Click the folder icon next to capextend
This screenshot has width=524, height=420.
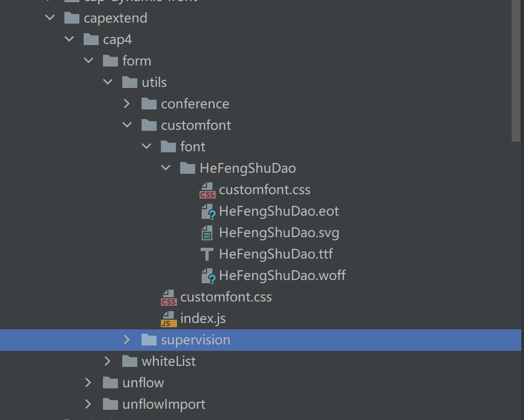pos(72,18)
